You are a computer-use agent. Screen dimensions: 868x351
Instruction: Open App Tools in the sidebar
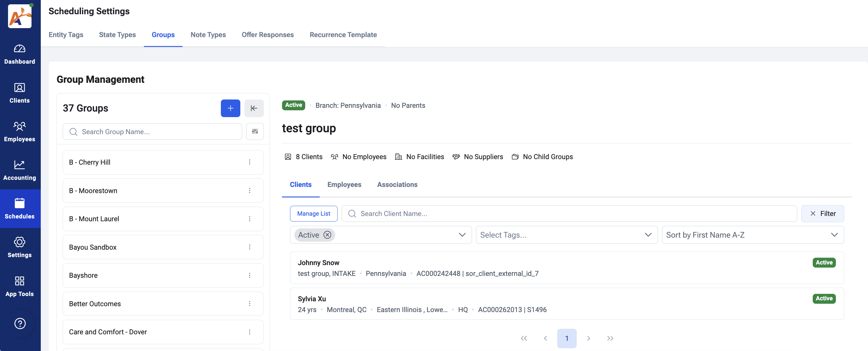coord(19,287)
